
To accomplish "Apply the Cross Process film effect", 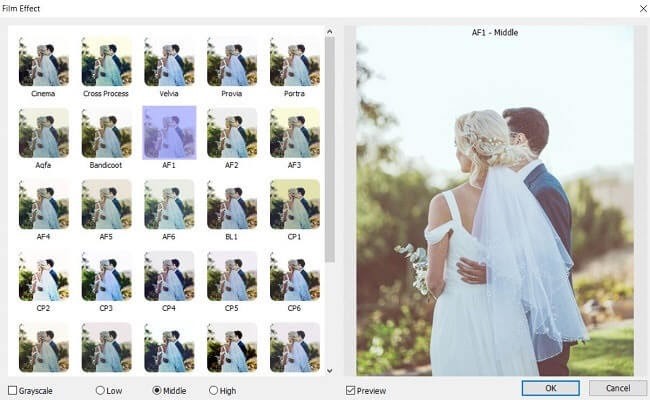I will coord(106,62).
